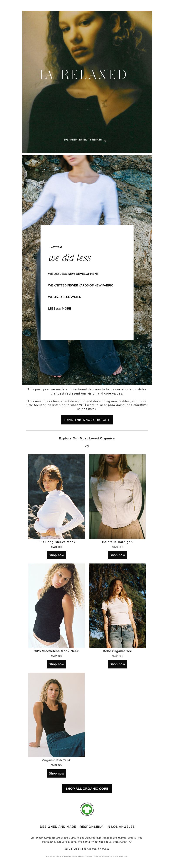The width and height of the screenshot is (174, 868).
Task: Open the 90's Long Sleeve Mock product photo
Action: [56, 496]
